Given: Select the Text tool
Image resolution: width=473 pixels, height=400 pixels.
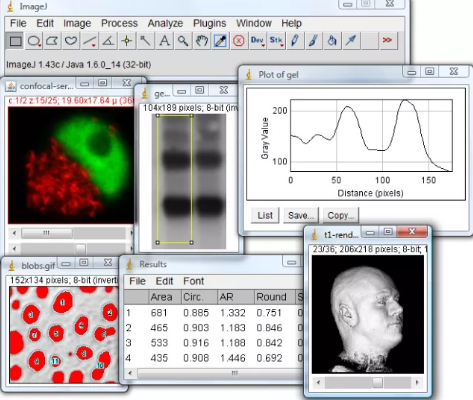Looking at the screenshot, I should pyautogui.click(x=164, y=41).
